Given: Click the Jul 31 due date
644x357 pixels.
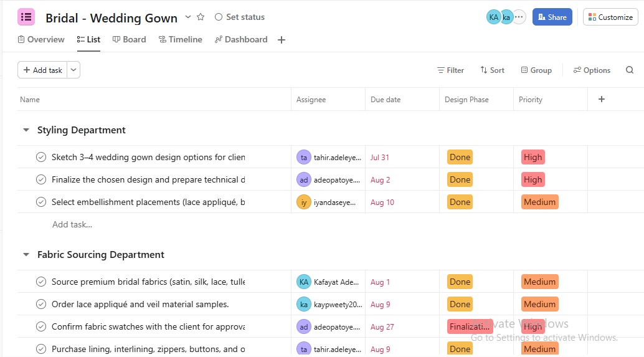Looking at the screenshot, I should [379, 158].
